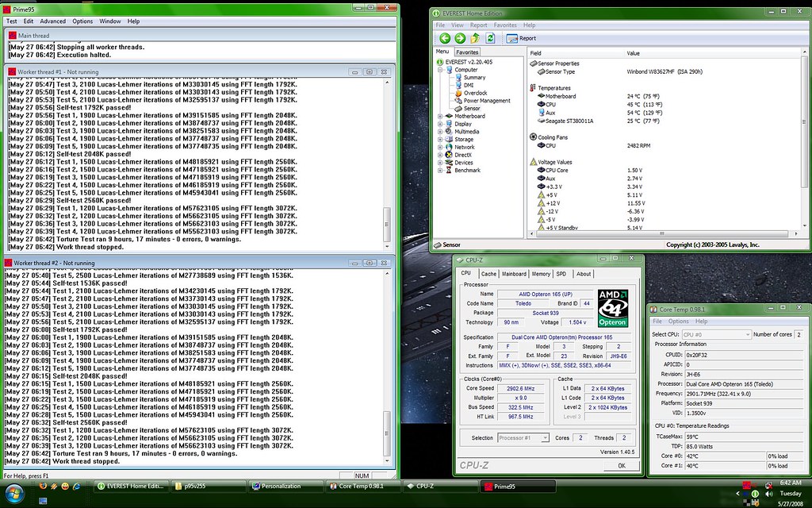Open the Options menu in Core Temp

pos(678,321)
